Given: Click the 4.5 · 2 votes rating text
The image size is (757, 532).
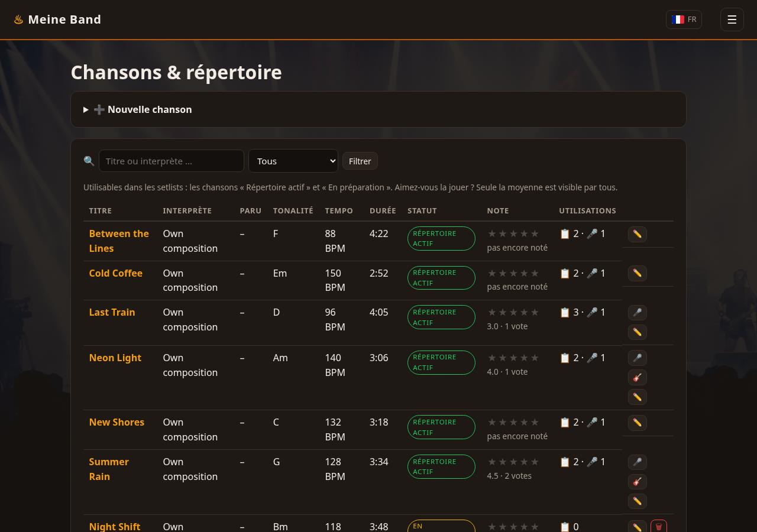Looking at the screenshot, I should 509,476.
